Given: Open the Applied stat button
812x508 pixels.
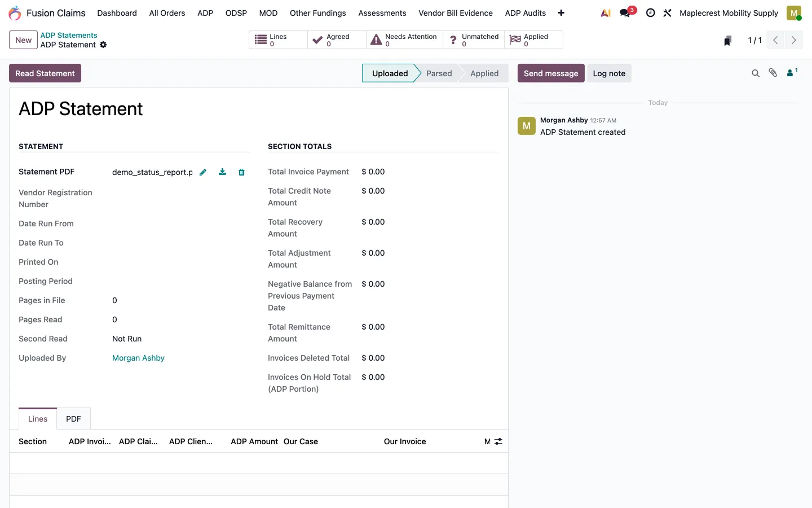Looking at the screenshot, I should tap(533, 40).
